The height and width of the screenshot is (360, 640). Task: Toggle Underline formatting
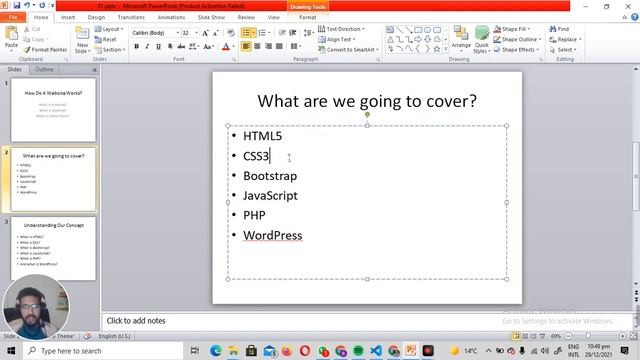pos(158,47)
